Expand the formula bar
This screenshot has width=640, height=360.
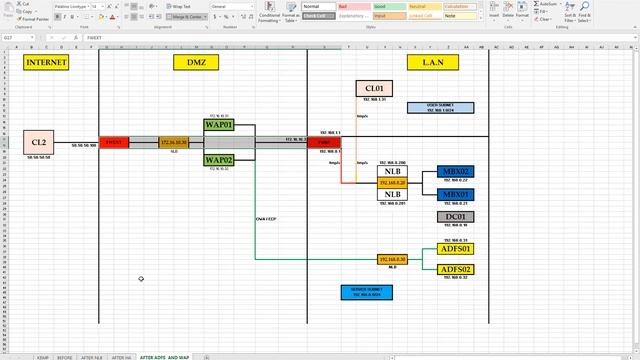coord(636,38)
